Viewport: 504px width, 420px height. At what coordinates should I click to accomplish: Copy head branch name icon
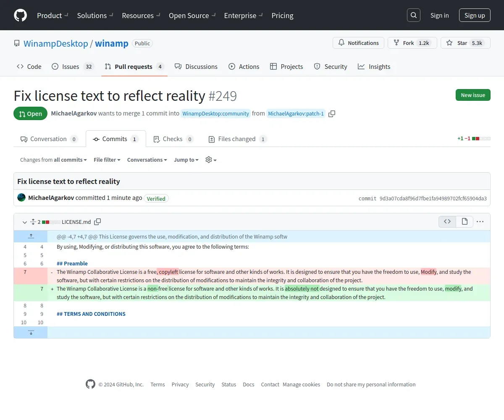332,113
